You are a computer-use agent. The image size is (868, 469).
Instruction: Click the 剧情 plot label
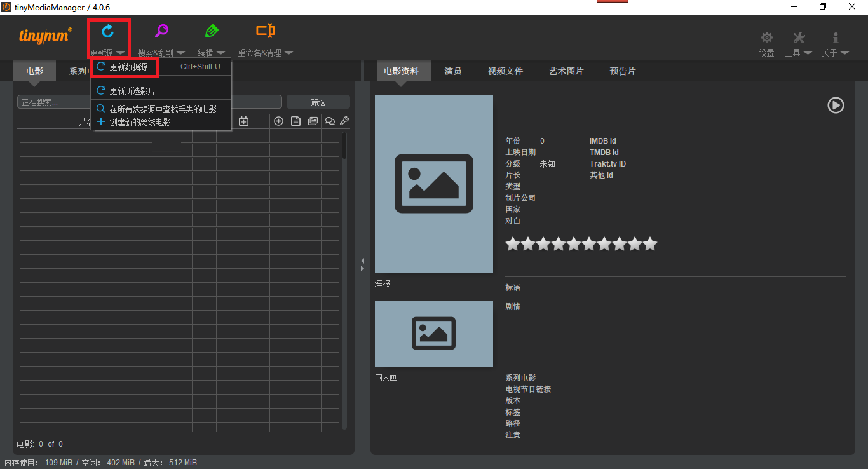click(x=513, y=307)
